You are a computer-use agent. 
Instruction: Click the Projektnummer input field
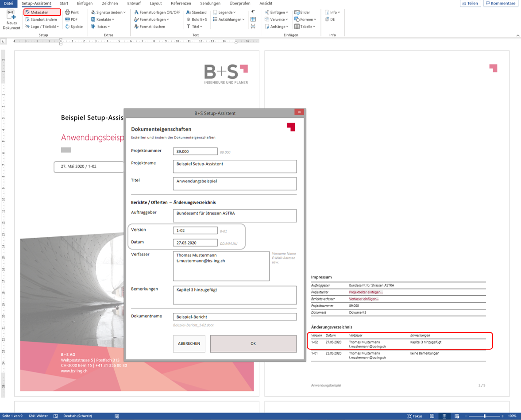(195, 151)
